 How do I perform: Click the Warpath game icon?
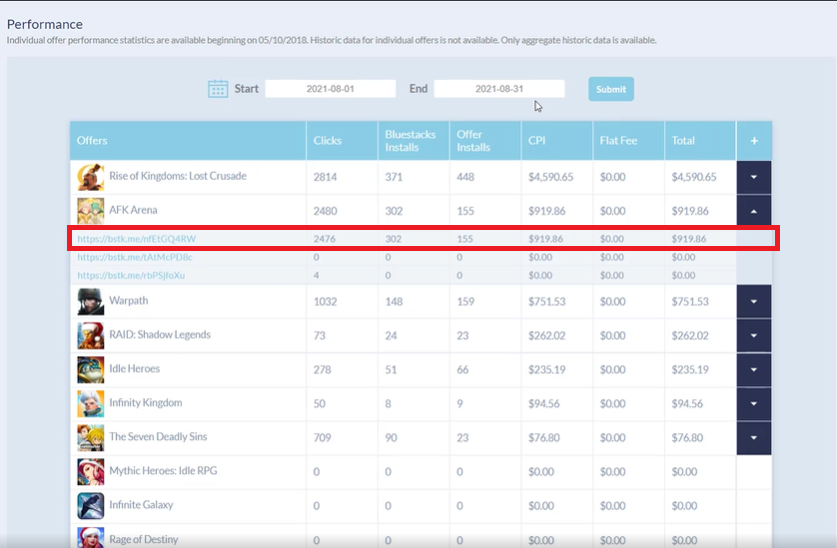tap(91, 301)
